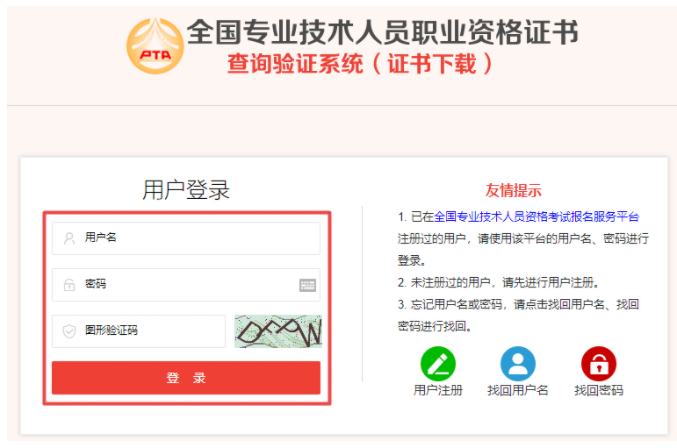Click the 用户注册 text label
The width and height of the screenshot is (677, 448).
point(438,391)
